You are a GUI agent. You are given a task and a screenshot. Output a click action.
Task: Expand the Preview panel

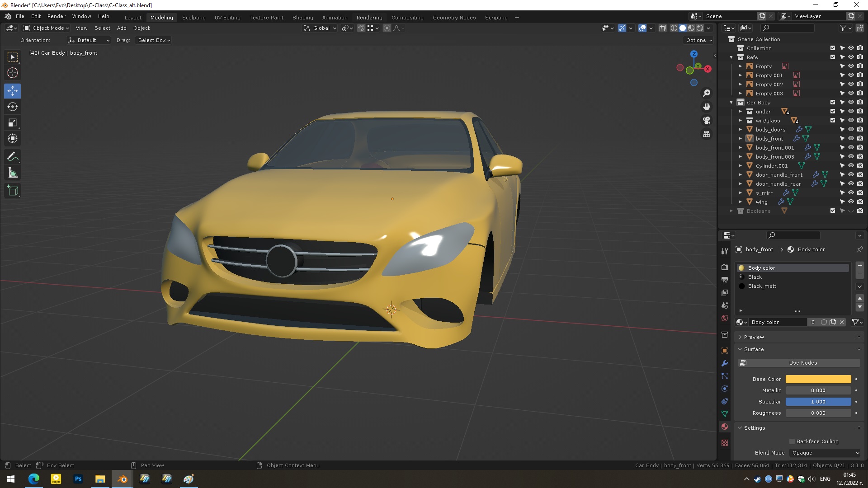click(754, 337)
